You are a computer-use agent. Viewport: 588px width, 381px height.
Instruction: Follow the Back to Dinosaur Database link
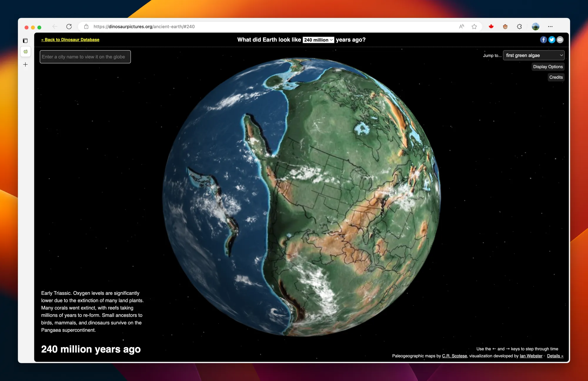click(x=70, y=40)
